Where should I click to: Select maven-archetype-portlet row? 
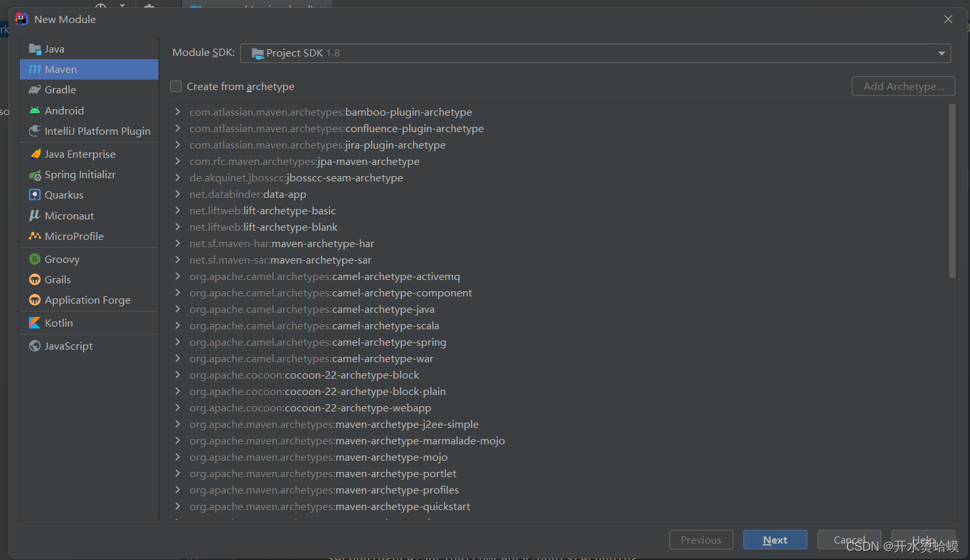click(x=558, y=473)
